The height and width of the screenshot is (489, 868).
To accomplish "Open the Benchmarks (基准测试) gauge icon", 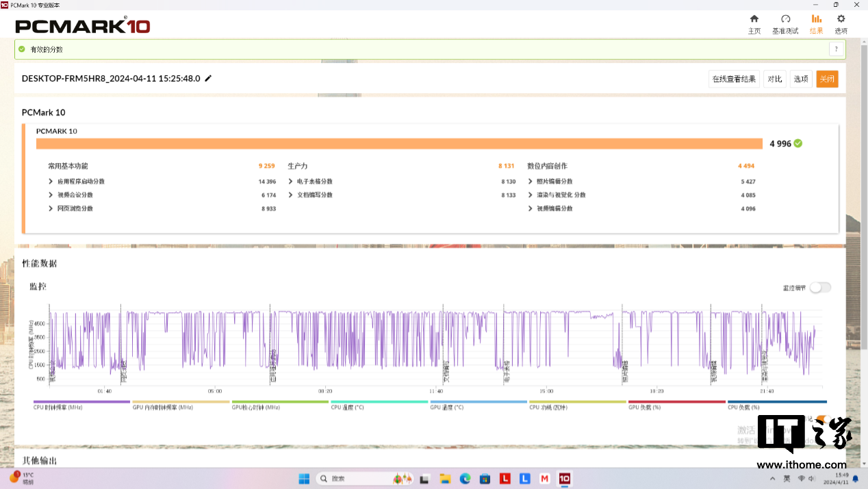I will 785,19.
